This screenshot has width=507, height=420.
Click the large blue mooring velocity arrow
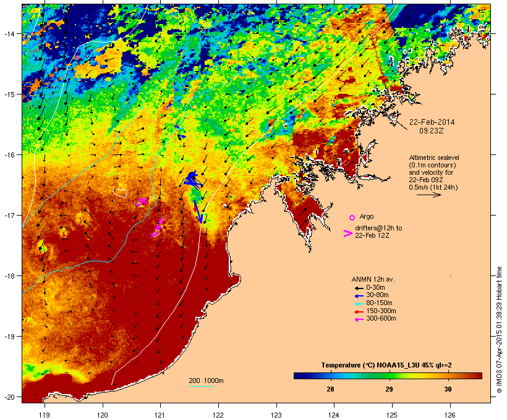(198, 212)
